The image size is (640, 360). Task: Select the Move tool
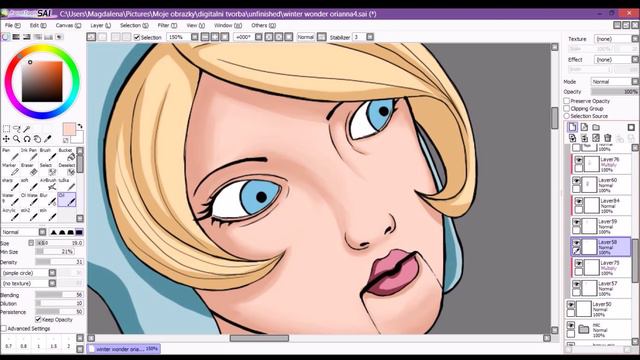pos(6,139)
